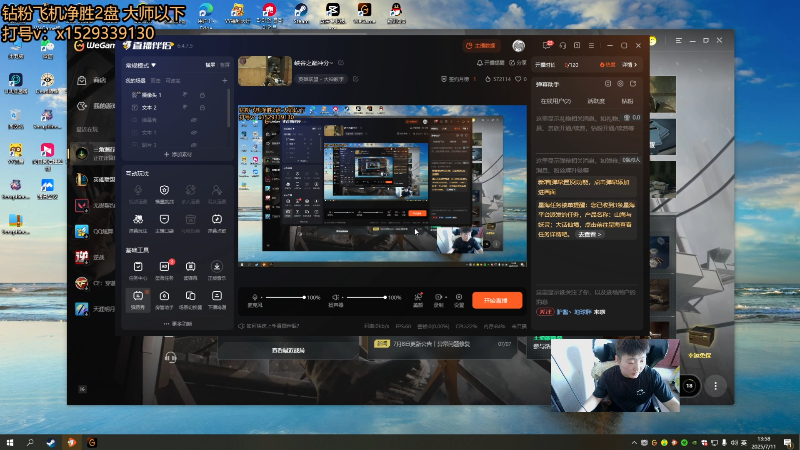Click the headset customer service icon
Image resolution: width=800 pixels, height=450 pixels.
pyautogui.click(x=563, y=45)
